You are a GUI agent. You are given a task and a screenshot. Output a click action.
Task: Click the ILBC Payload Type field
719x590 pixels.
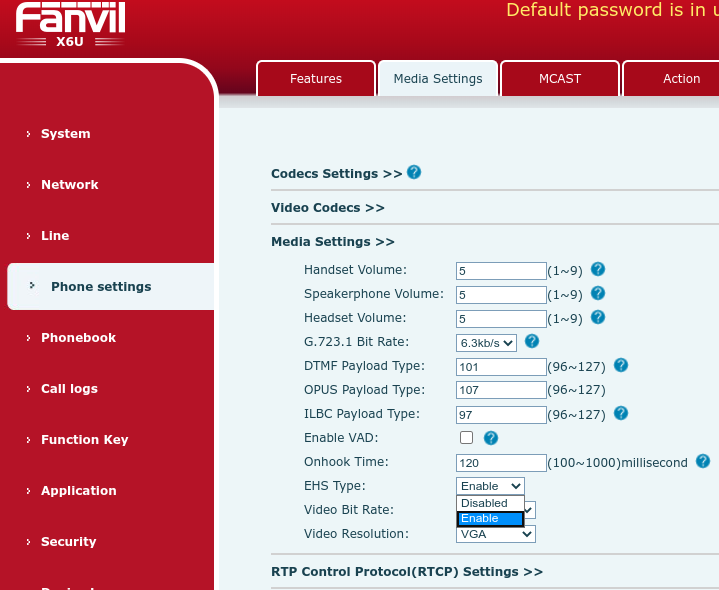coord(501,415)
